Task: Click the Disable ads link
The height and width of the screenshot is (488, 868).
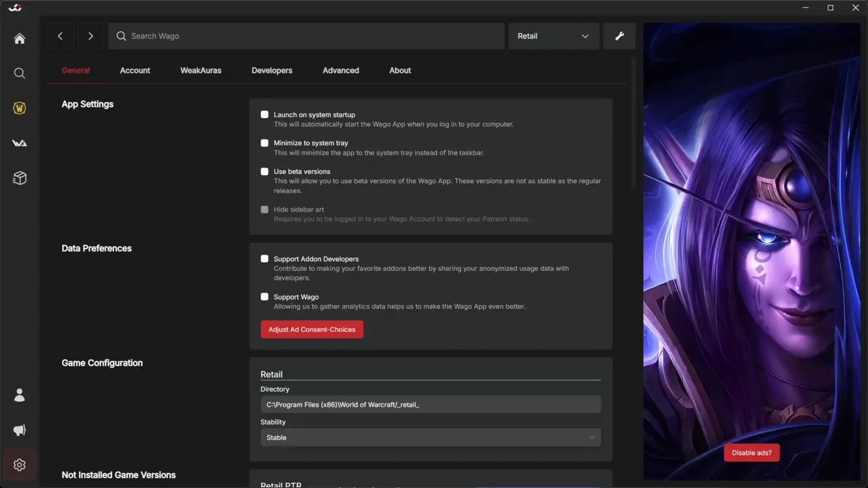Action: click(751, 452)
